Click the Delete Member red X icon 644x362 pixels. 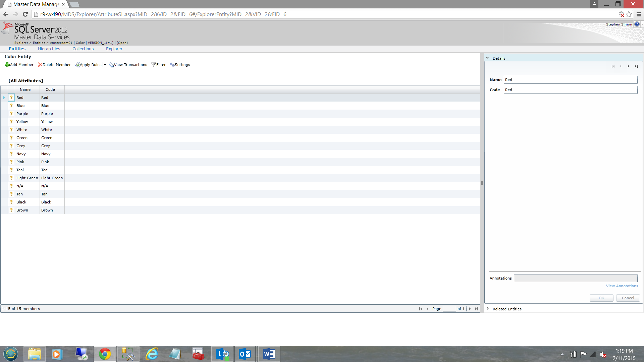click(40, 65)
